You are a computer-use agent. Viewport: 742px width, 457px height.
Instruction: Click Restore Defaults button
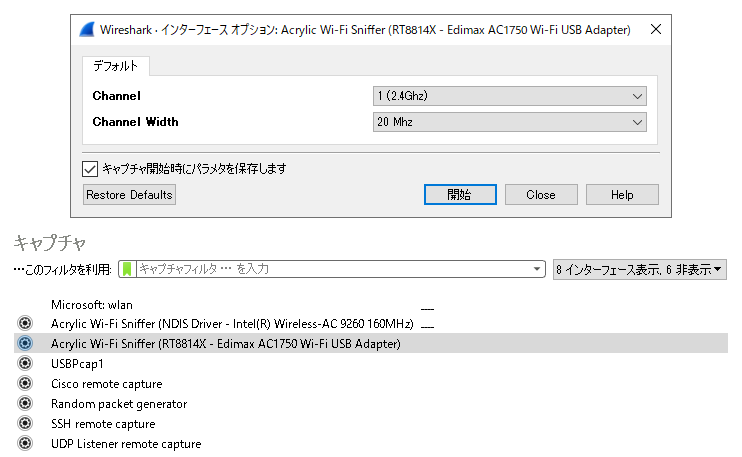coord(129,194)
